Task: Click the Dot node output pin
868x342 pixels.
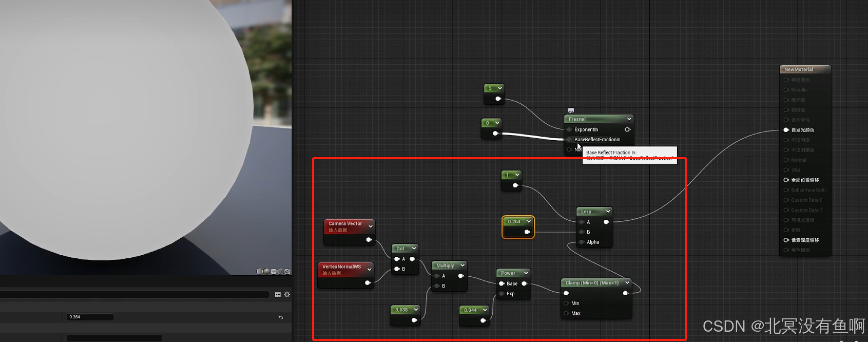Action: click(x=412, y=259)
